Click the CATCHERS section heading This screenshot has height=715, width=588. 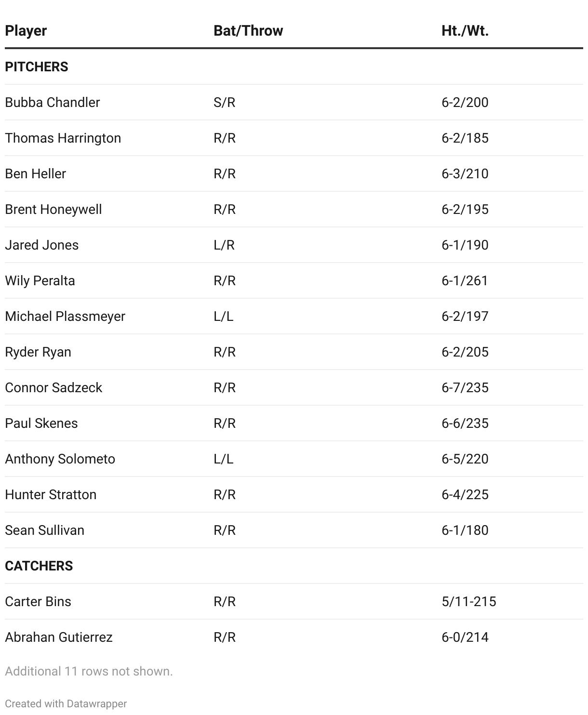click(39, 566)
